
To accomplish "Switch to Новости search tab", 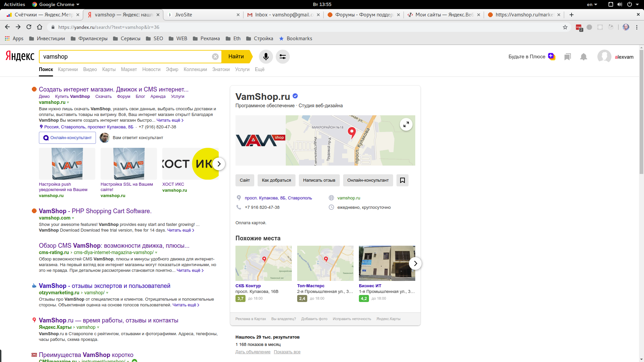I will [151, 69].
